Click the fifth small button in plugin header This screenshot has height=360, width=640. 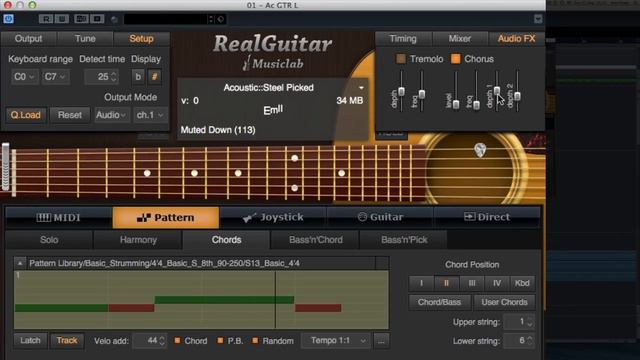(97, 19)
